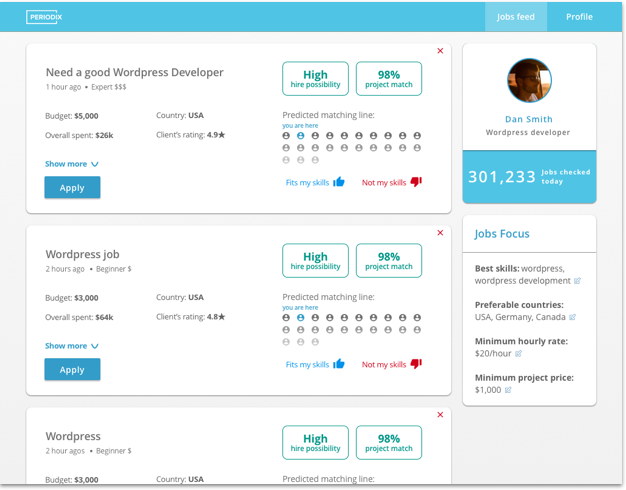Edit the Minimum project price
Screen dimensions: 626x490
(508, 389)
